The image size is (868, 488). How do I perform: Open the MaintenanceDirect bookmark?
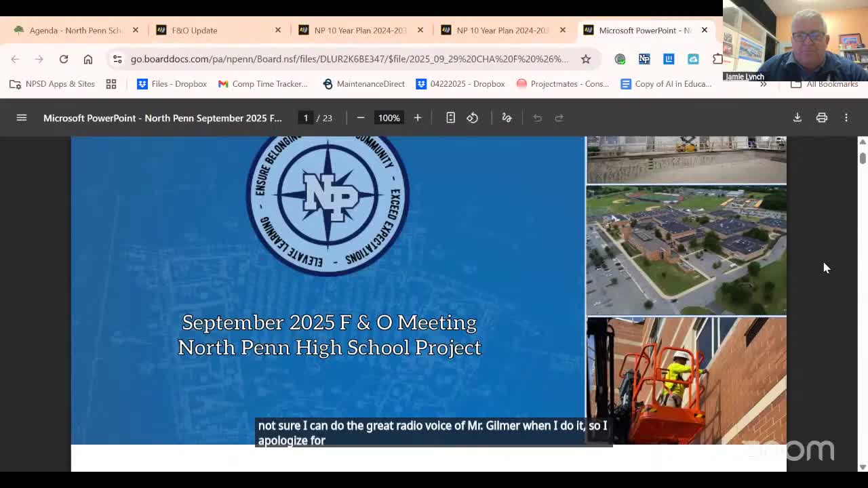coord(364,84)
